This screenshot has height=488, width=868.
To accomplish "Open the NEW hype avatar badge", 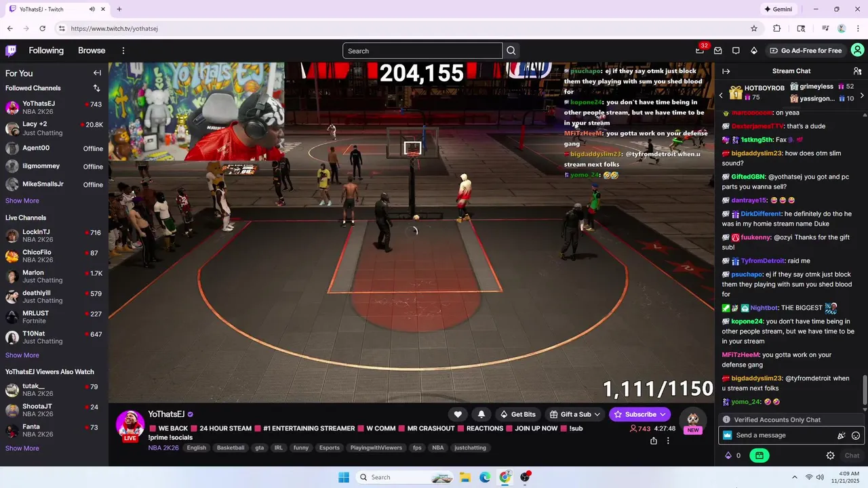I will (692, 422).
